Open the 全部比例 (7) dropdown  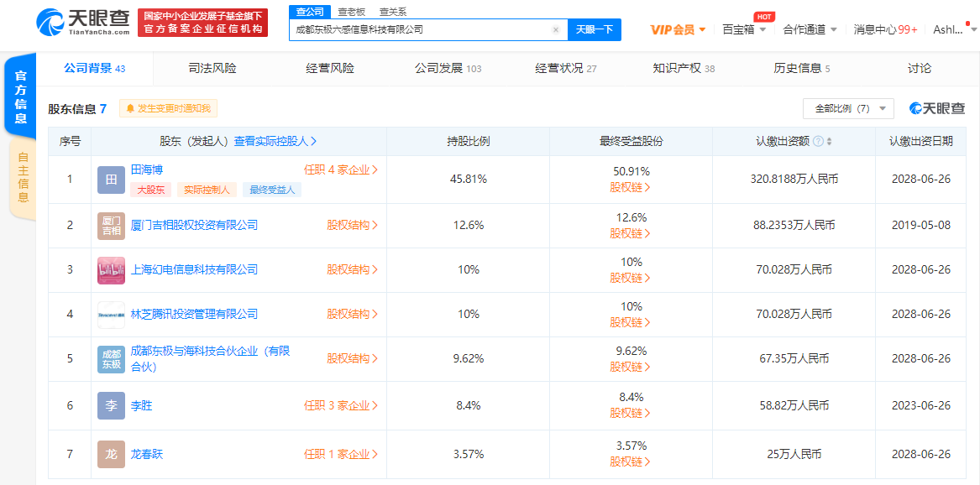[847, 109]
